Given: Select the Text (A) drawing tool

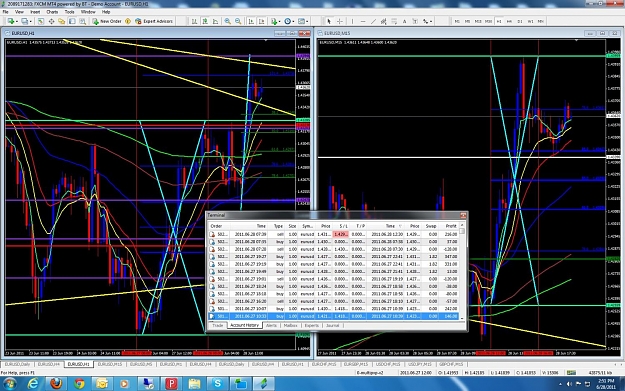Looking at the screenshot, I should (x=404, y=21).
